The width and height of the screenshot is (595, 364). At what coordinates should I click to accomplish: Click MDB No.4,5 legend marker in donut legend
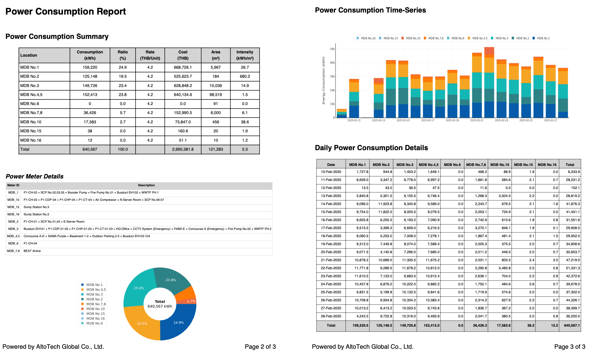(x=82, y=290)
